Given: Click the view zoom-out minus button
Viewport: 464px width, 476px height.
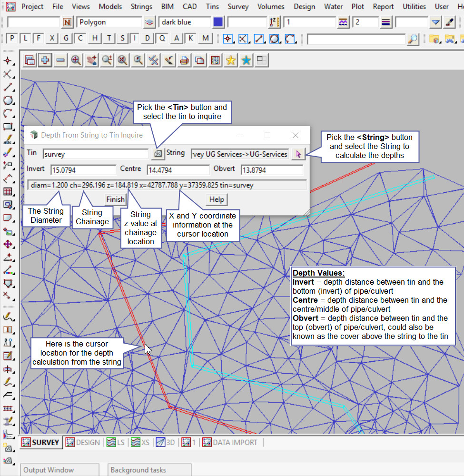Looking at the screenshot, I should [60, 60].
